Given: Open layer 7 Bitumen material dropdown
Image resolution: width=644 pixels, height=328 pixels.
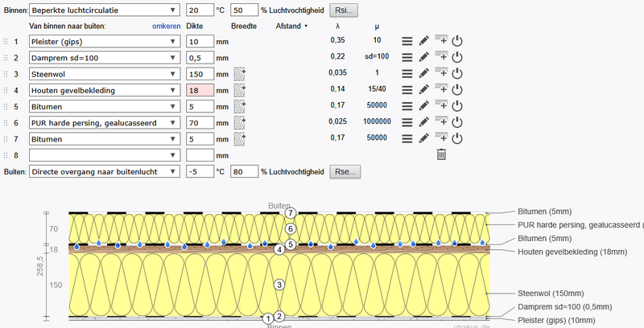Looking at the screenshot, I should [x=105, y=139].
